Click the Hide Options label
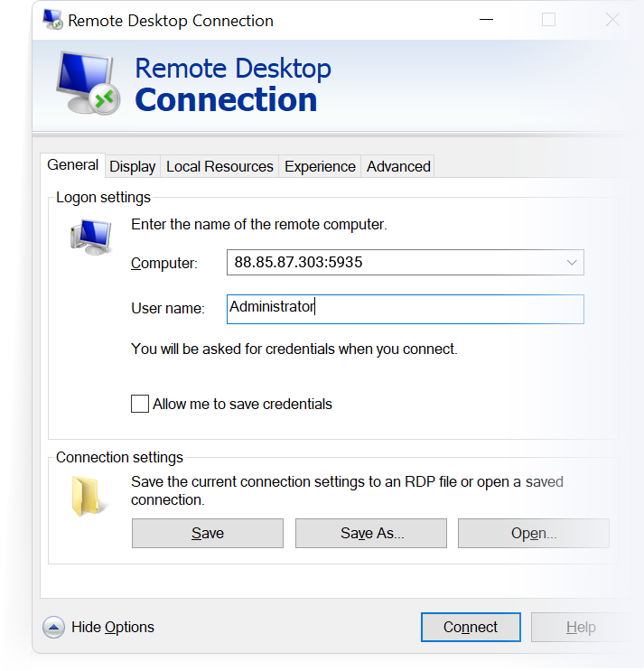Viewport: 644px width, 671px height. click(113, 628)
